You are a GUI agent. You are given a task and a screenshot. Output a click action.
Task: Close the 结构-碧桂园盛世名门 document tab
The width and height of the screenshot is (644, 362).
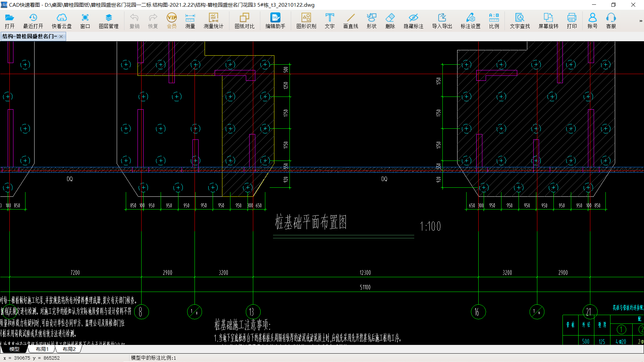[x=61, y=37]
